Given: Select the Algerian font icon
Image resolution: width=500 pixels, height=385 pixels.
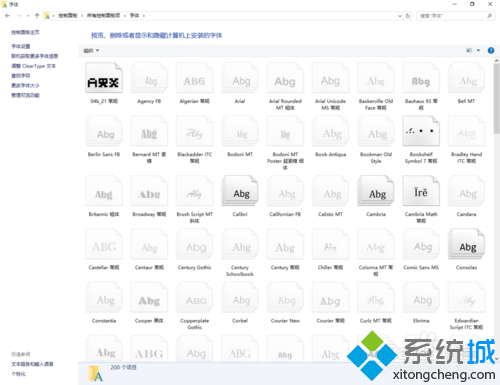Looking at the screenshot, I should [x=194, y=78].
